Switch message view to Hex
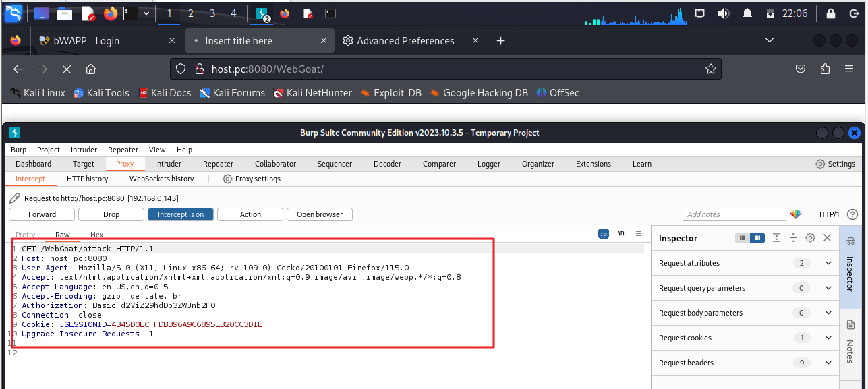 97,235
